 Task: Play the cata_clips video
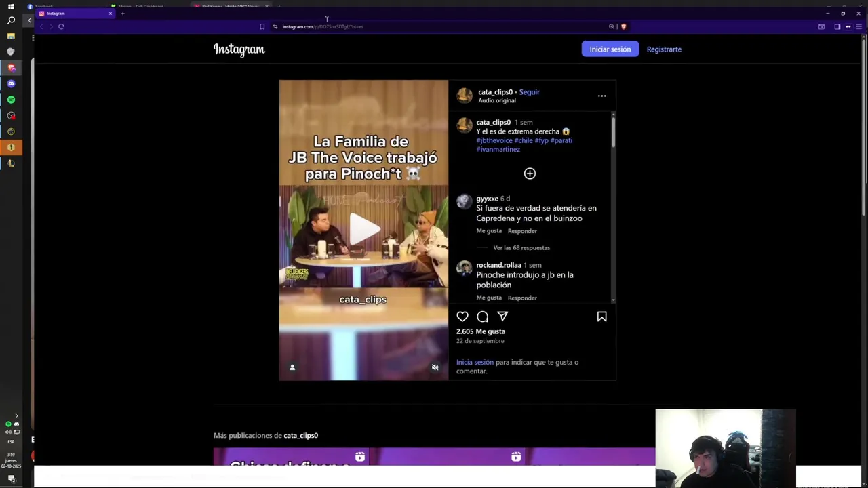tap(363, 228)
